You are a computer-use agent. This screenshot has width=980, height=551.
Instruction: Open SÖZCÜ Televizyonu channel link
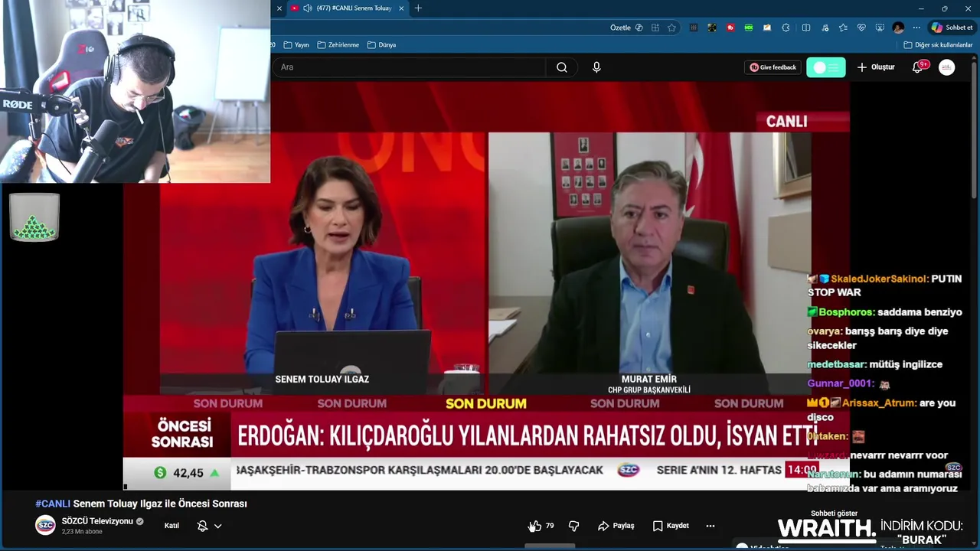[x=97, y=521]
